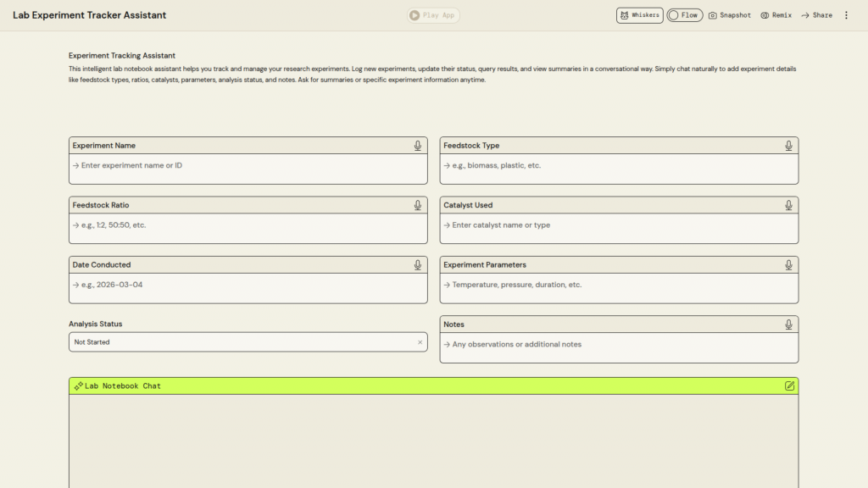Image resolution: width=868 pixels, height=488 pixels.
Task: Take a Snapshot of the app
Action: click(x=730, y=15)
